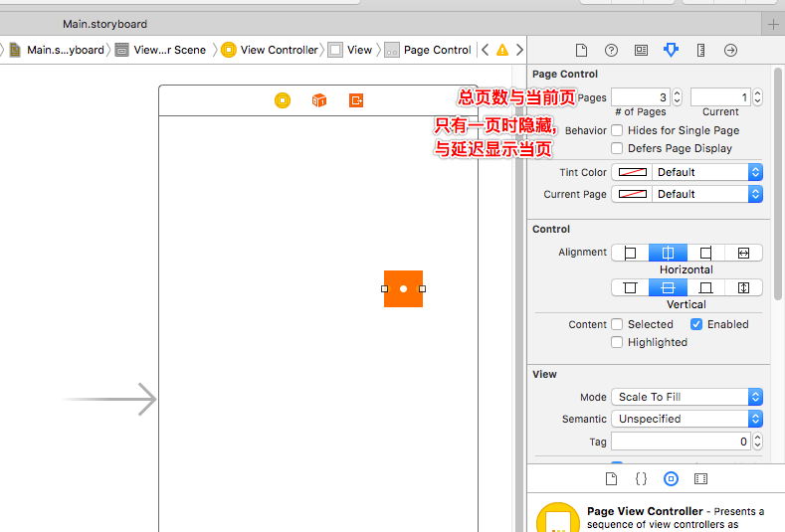785x532 pixels.
Task: Go to previous issue with left chevron
Action: [485, 50]
